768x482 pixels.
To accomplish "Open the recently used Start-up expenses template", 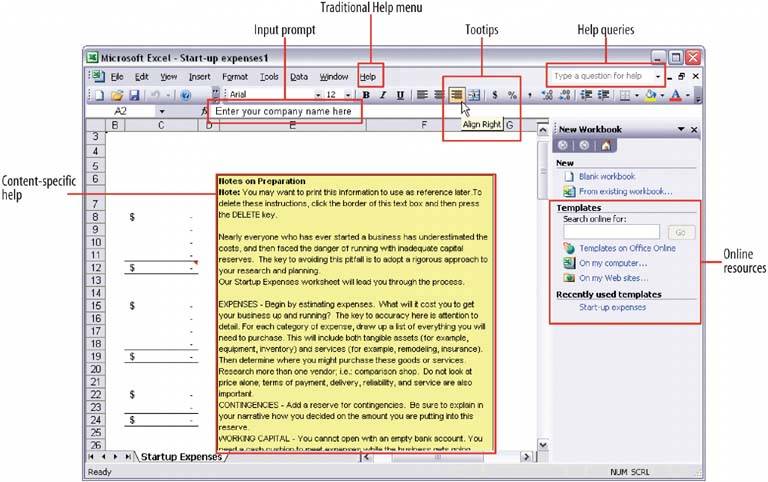I will (612, 308).
